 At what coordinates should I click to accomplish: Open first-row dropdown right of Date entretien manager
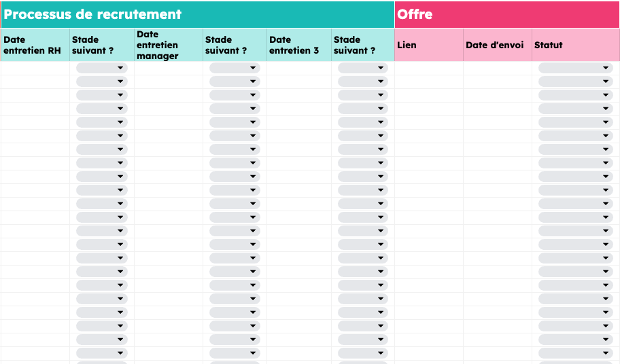235,68
